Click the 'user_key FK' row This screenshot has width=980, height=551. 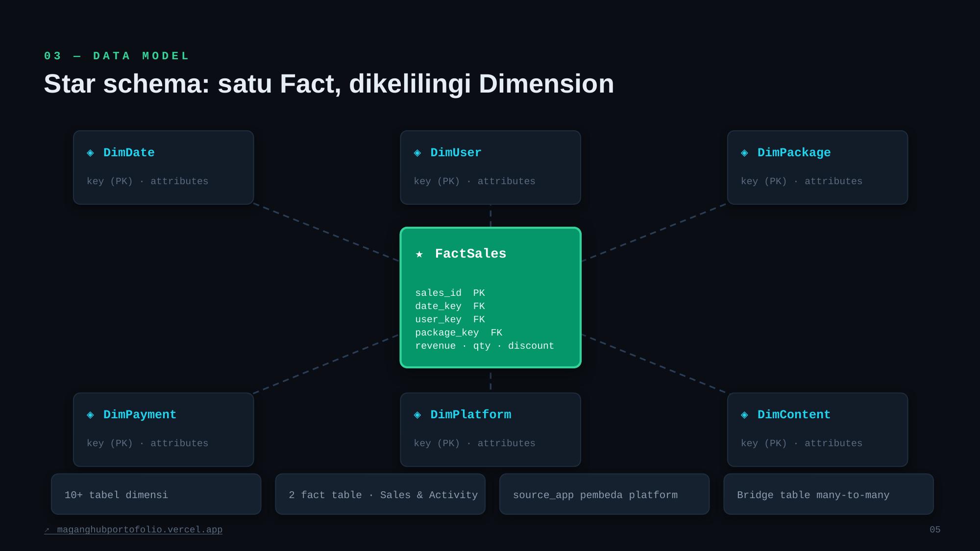tap(450, 319)
